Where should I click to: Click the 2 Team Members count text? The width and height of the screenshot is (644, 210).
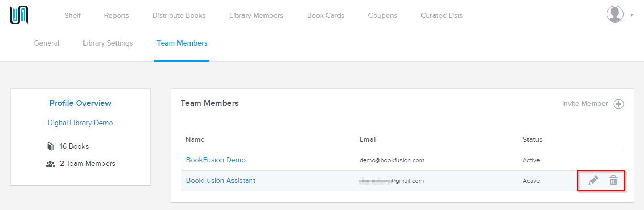88,163
